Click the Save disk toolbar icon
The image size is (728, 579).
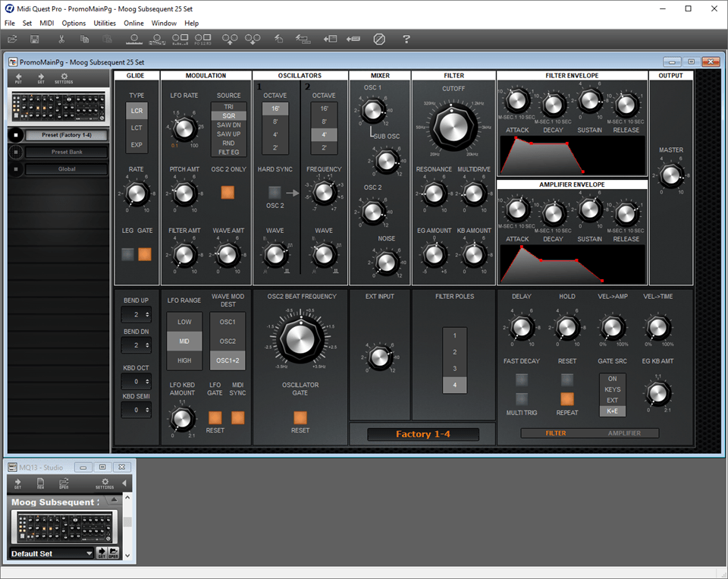(34, 39)
